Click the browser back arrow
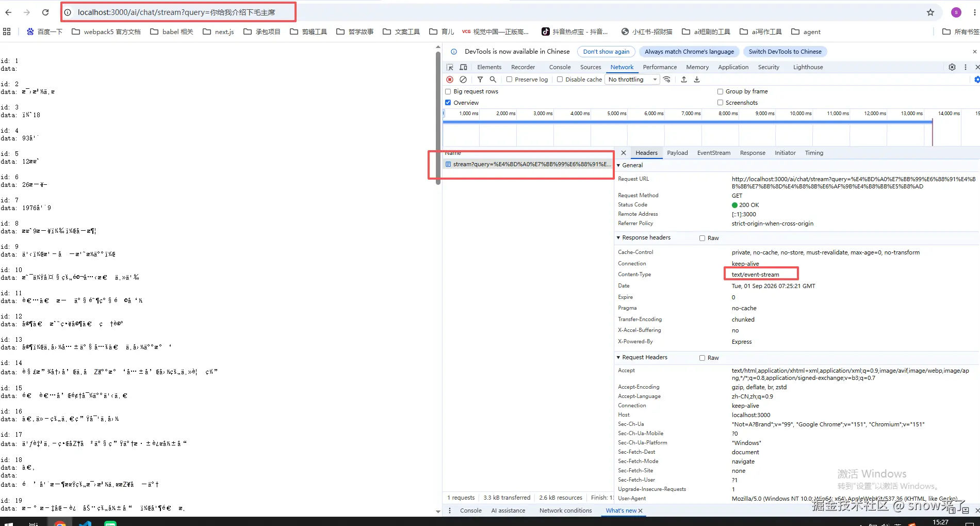Viewport: 980px width, 526px height. 8,12
